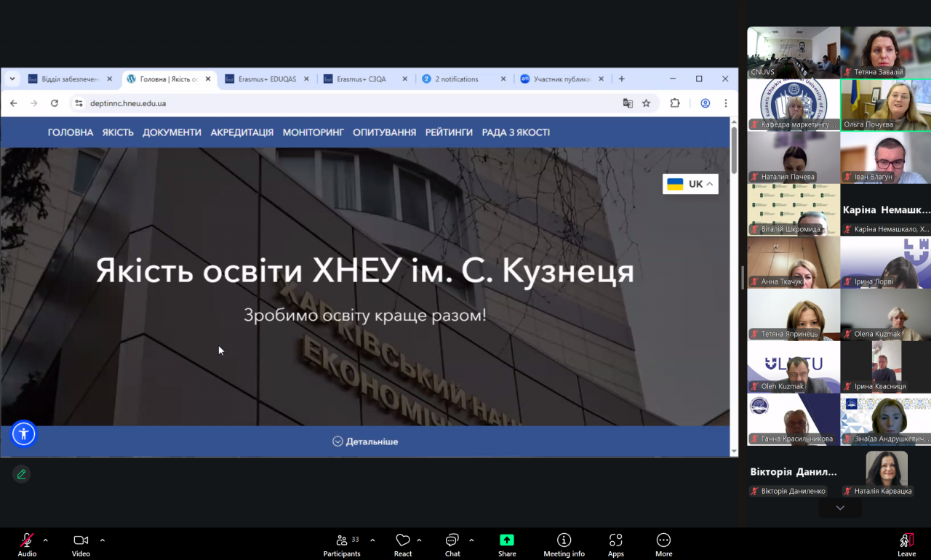Screen dimensions: 931x560
Task: Open the UK language dropdown
Action: tap(690, 184)
